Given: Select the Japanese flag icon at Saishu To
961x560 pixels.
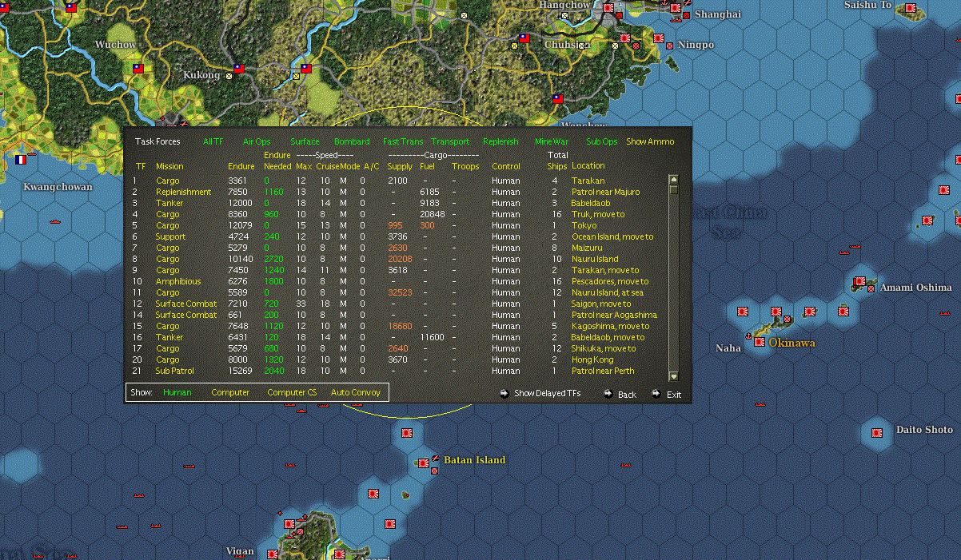Looking at the screenshot, I should point(910,9).
